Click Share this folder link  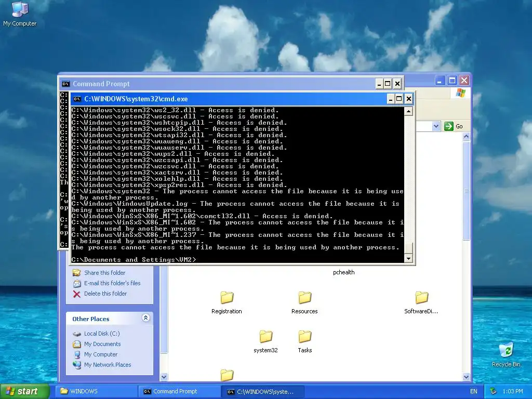pos(104,273)
